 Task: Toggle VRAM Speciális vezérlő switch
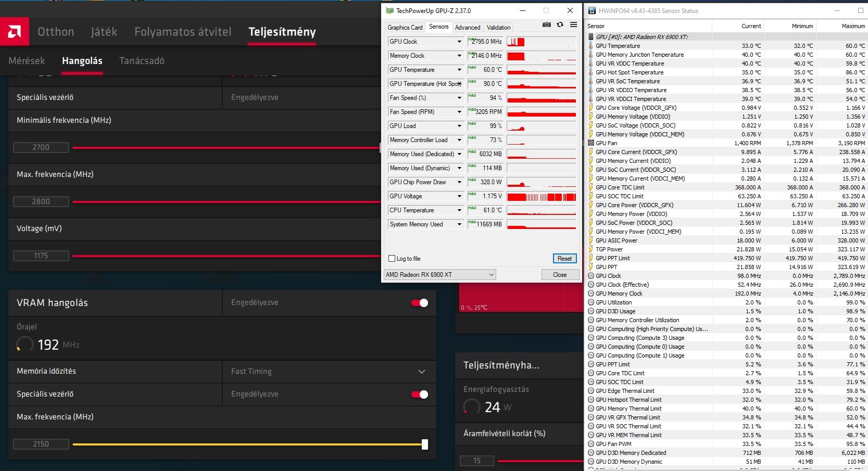(420, 394)
